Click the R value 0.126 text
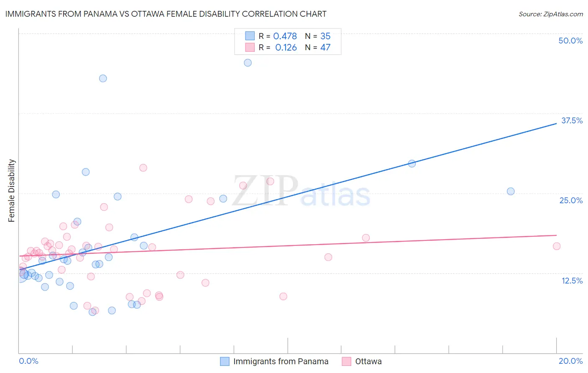 coord(286,47)
